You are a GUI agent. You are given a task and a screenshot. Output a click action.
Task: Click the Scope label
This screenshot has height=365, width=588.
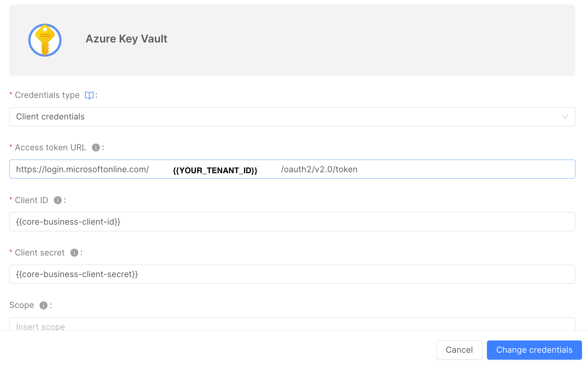pos(22,305)
